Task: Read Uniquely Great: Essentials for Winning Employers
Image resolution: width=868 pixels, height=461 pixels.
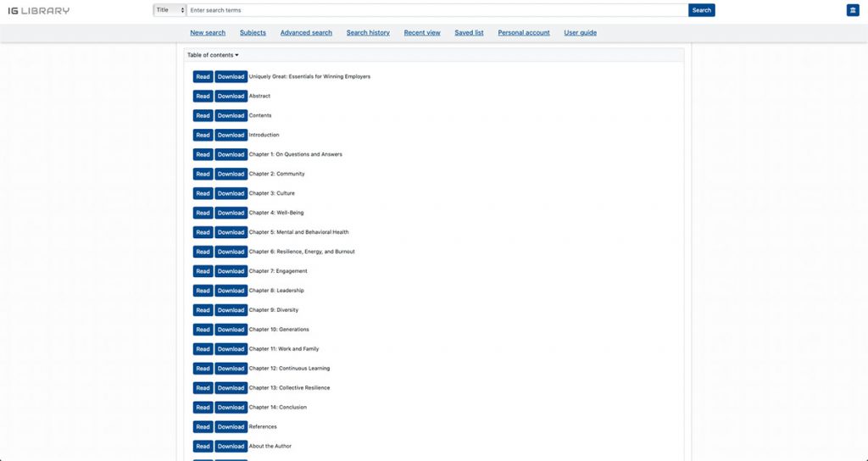Action: (x=203, y=77)
